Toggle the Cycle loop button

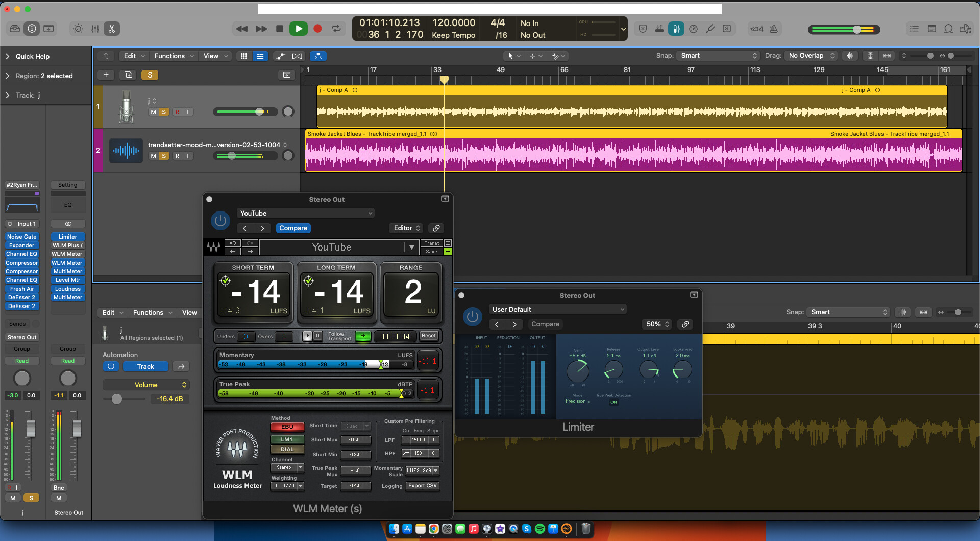click(x=336, y=29)
